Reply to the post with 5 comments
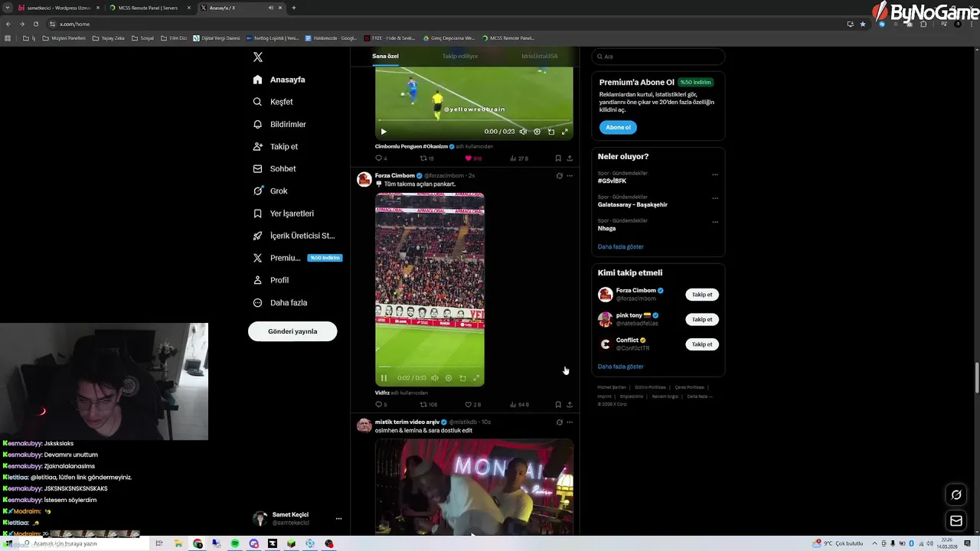The image size is (980, 551). (381, 405)
